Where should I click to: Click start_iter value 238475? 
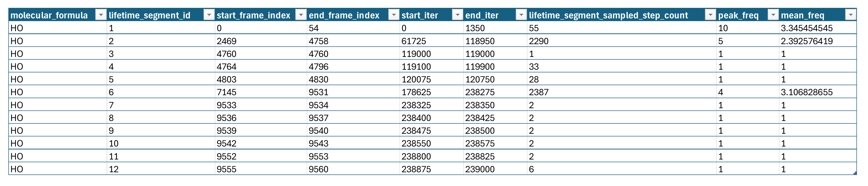coord(416,131)
